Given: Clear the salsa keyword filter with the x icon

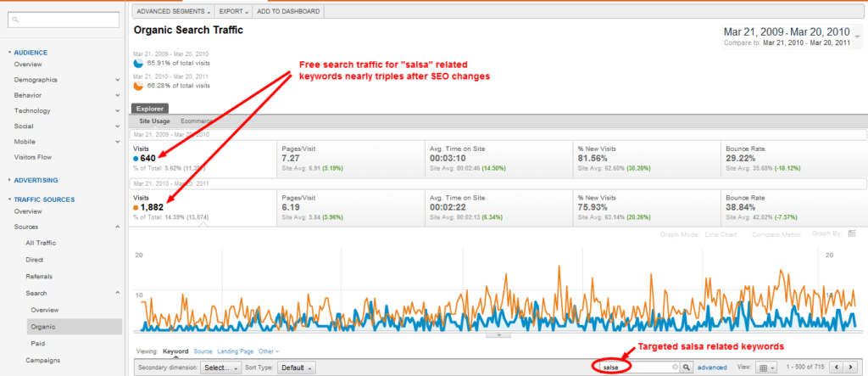Looking at the screenshot, I should 676,367.
